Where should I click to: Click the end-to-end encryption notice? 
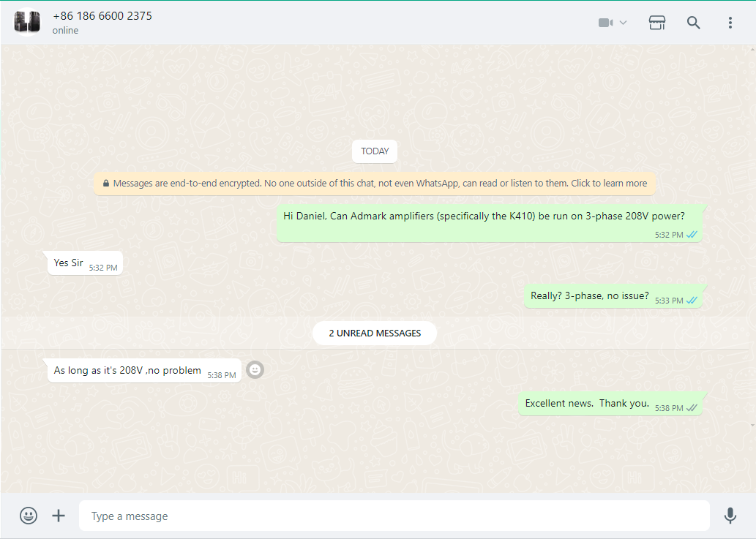pos(374,184)
